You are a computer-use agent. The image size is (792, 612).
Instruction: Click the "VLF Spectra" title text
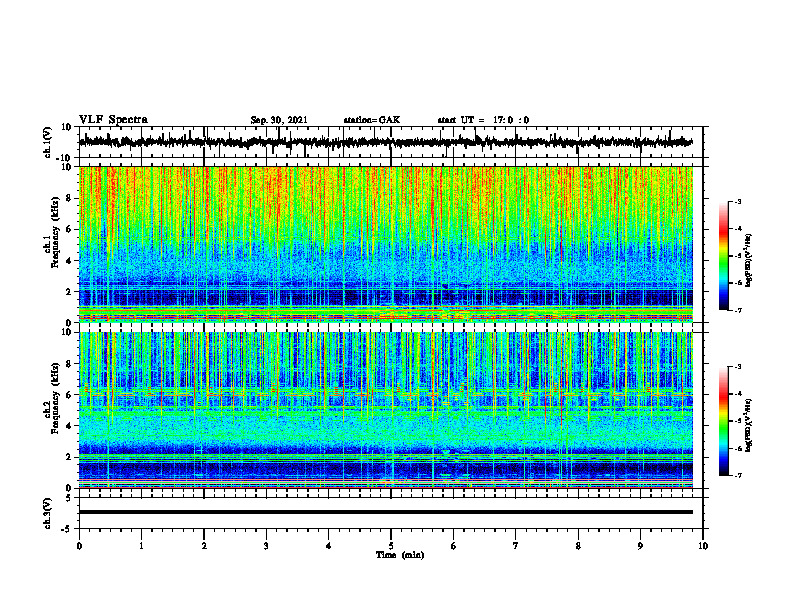(x=113, y=120)
